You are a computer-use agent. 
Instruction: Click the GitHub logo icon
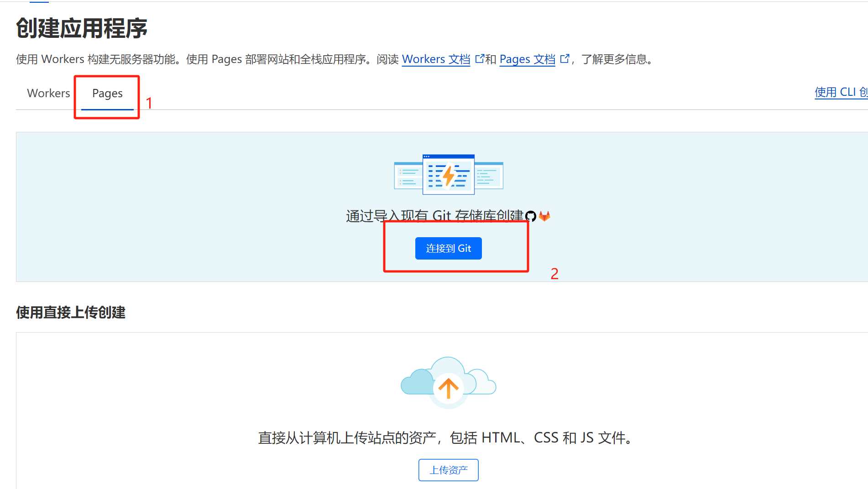(x=530, y=216)
